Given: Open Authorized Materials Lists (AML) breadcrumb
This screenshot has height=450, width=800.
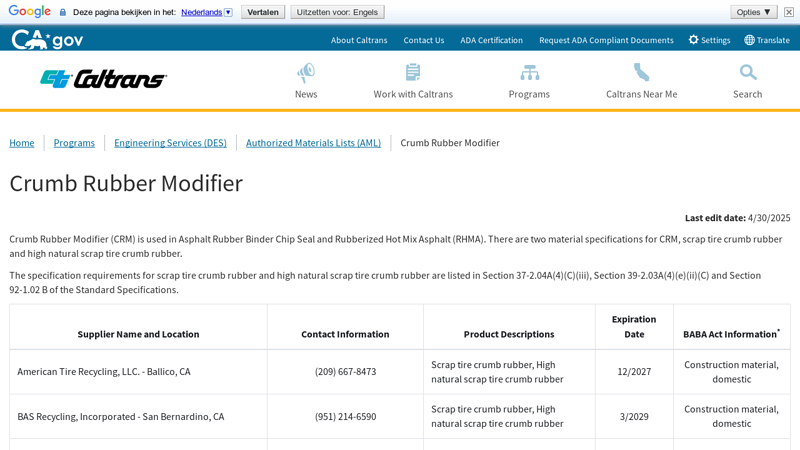Looking at the screenshot, I should tap(313, 143).
